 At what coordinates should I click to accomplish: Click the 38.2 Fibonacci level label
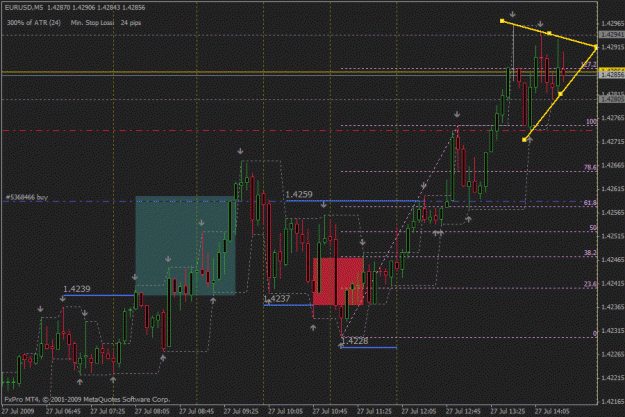tap(590, 253)
